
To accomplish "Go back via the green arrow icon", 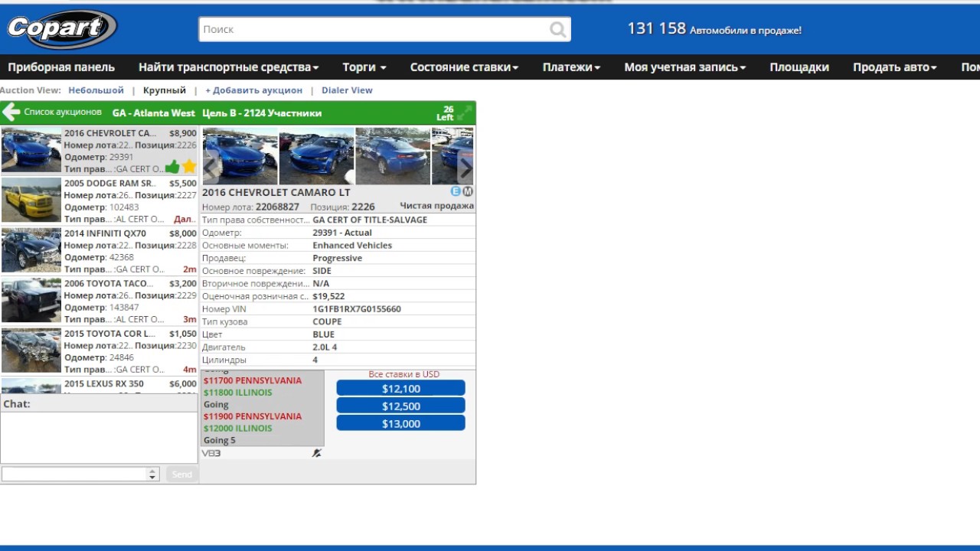I will click(11, 112).
